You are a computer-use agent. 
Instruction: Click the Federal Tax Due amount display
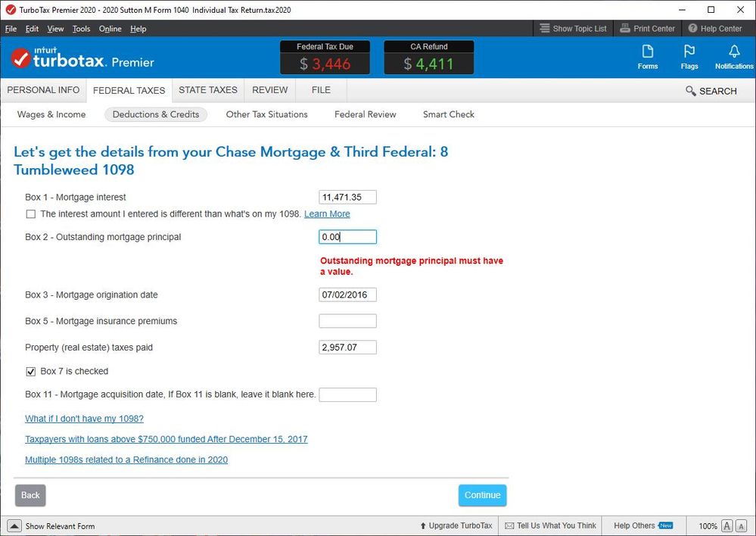[325, 64]
